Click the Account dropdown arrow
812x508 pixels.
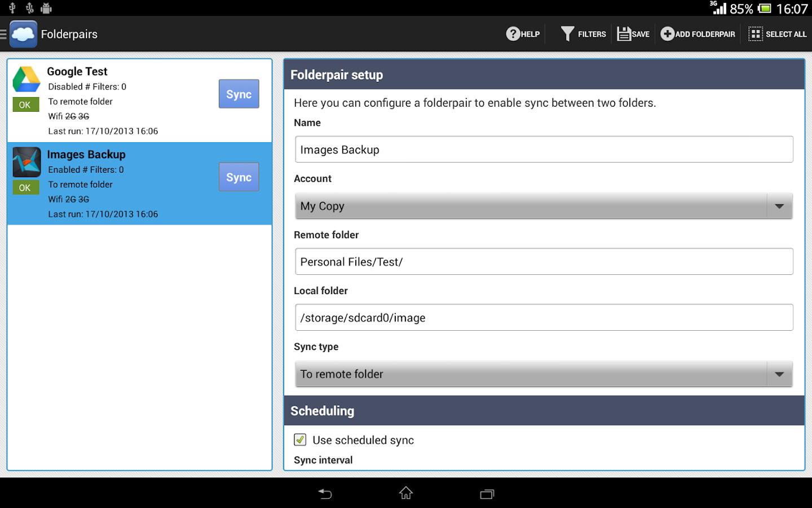tap(780, 205)
